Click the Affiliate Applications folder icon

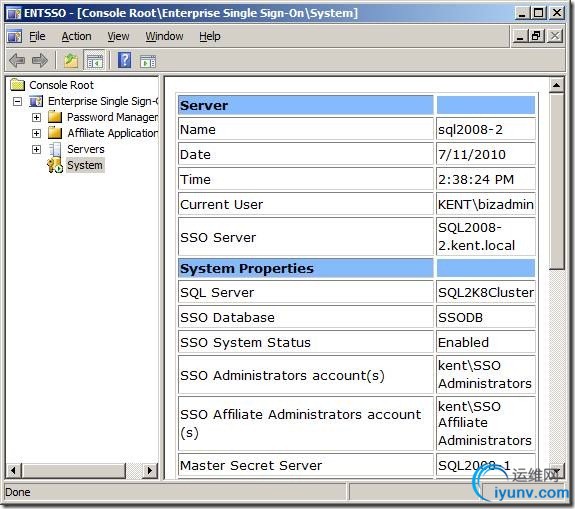[x=55, y=133]
